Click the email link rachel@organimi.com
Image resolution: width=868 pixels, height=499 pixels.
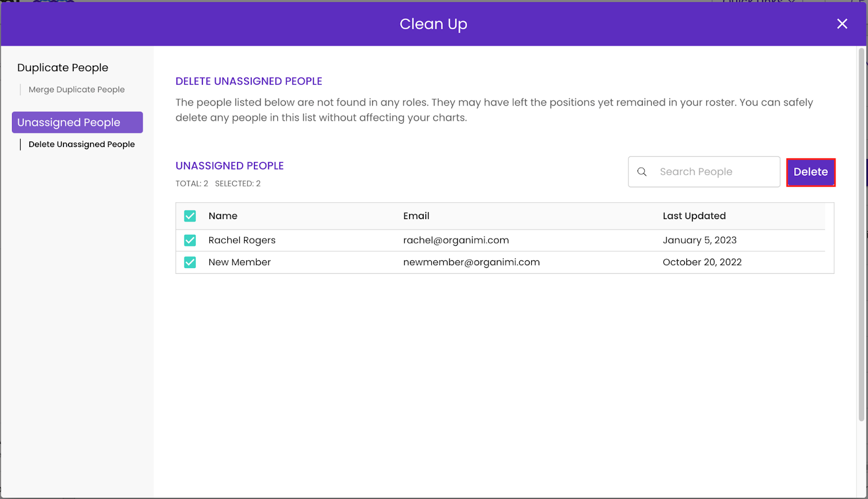456,240
